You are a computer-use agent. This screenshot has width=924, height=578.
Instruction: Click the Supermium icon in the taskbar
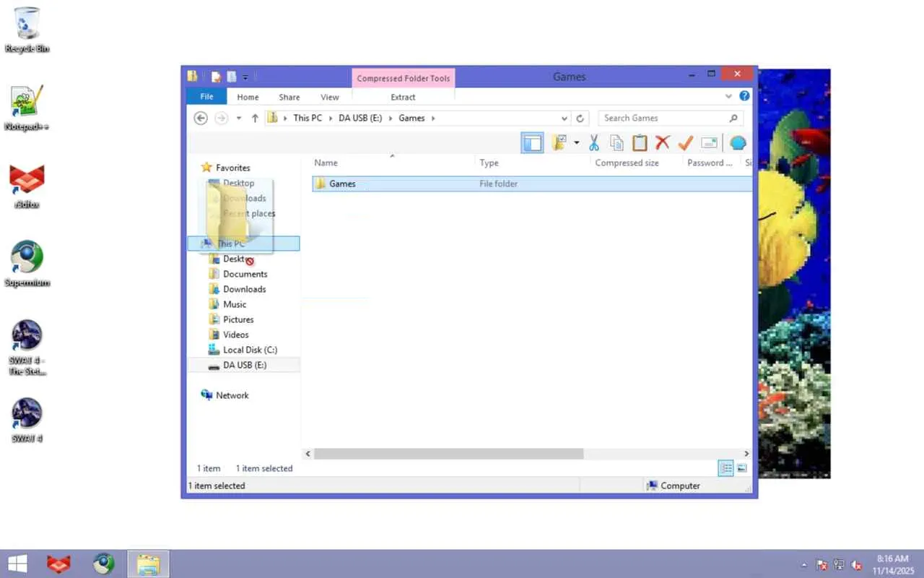coord(104,564)
